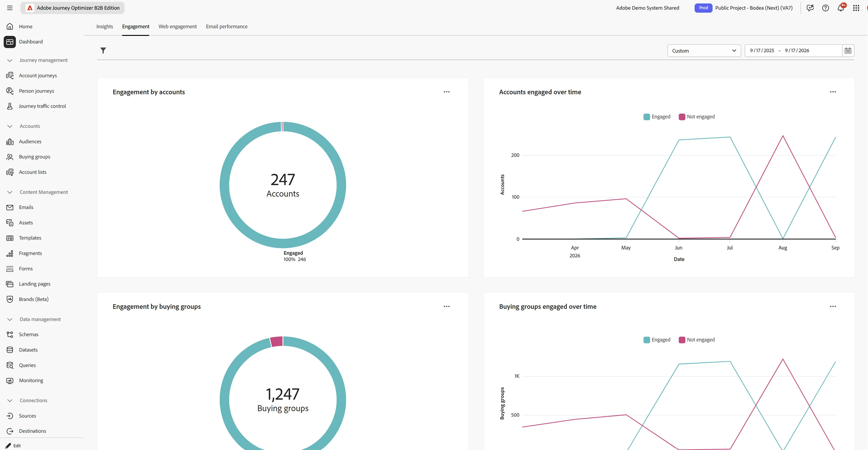Click the Home icon in sidebar

[x=10, y=26]
